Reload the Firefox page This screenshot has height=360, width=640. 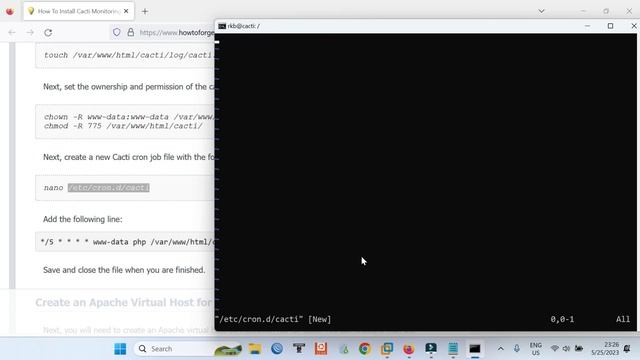48,33
